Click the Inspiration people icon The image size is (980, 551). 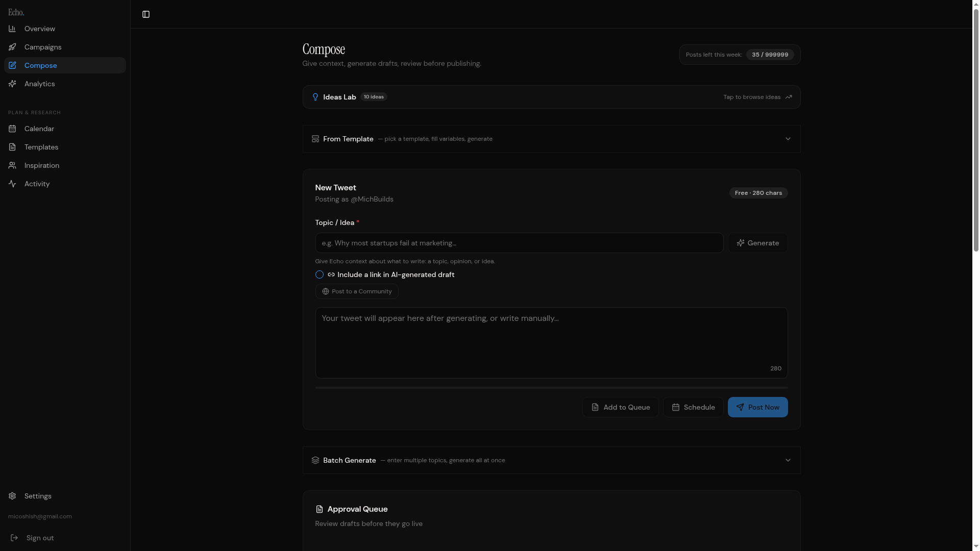coord(12,165)
